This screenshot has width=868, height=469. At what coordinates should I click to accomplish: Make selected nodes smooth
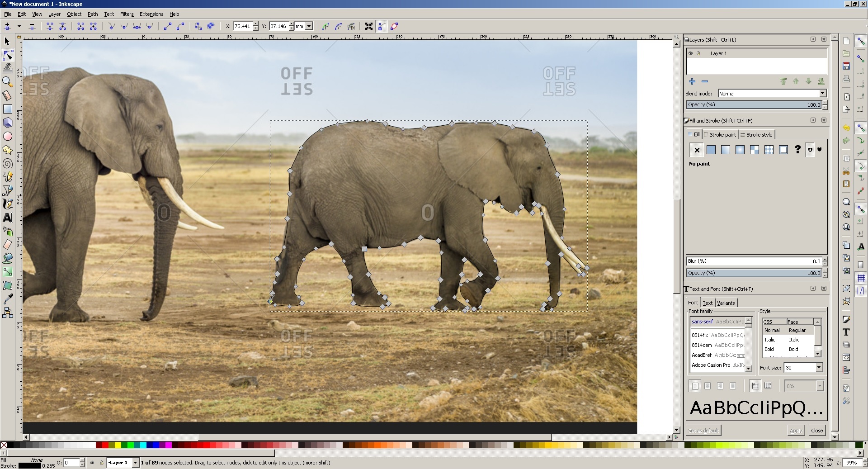[x=124, y=26]
